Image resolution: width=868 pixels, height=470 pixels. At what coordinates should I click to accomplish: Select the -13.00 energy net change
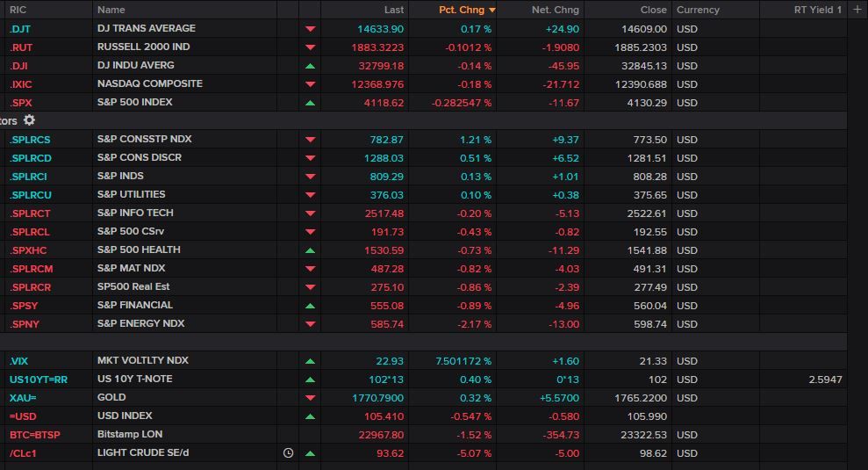click(563, 324)
